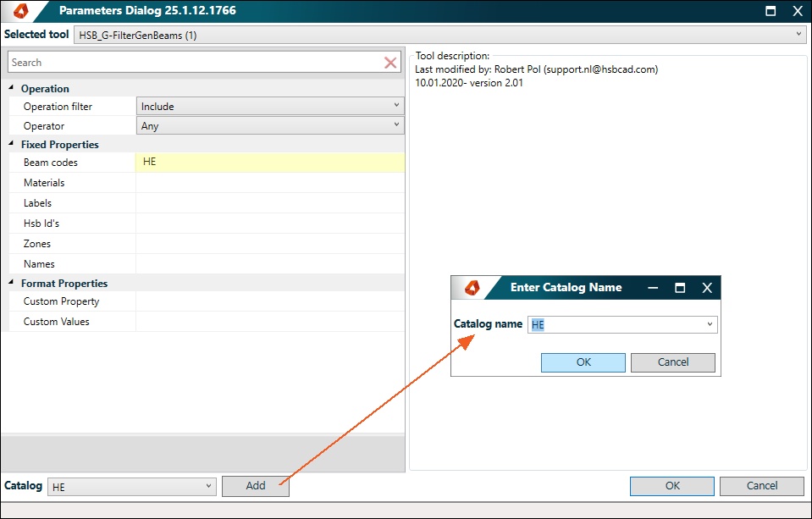Click the hsbcad logo in Enter Catalog Name dialog
This screenshot has height=519, width=812.
click(x=472, y=288)
